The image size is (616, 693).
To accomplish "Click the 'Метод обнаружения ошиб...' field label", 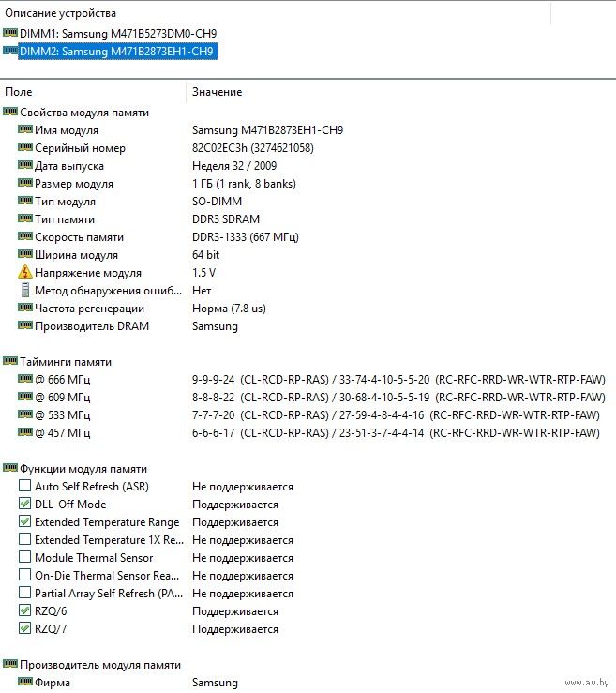I will (108, 291).
